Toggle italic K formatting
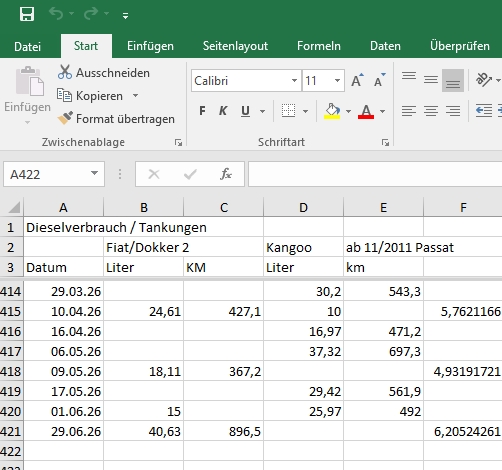This screenshot has height=470, width=502. click(223, 111)
